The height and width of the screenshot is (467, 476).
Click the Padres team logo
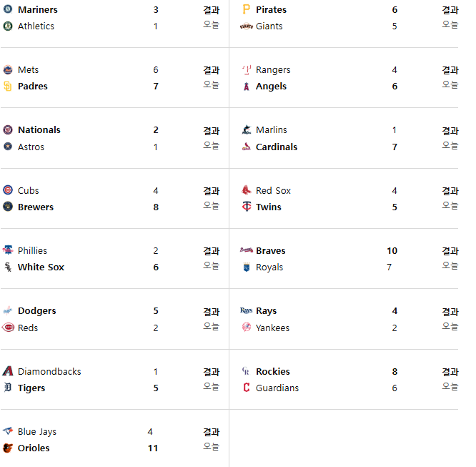(8, 87)
